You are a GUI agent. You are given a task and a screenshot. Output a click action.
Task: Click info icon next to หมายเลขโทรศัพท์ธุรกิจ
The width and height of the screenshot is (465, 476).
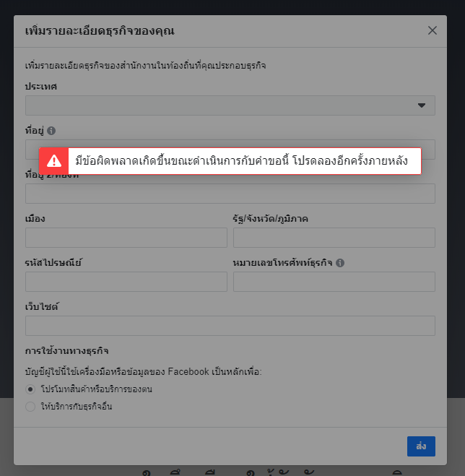click(340, 263)
